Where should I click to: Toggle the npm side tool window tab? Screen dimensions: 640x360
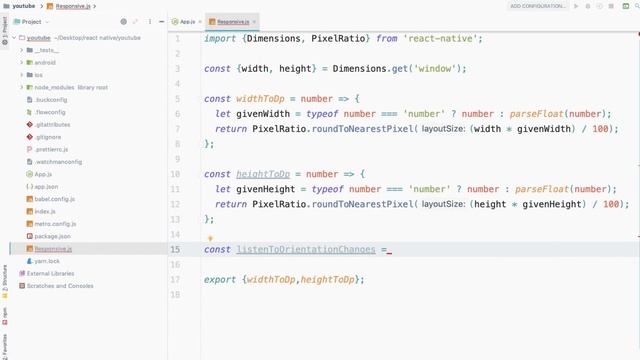[x=5, y=316]
